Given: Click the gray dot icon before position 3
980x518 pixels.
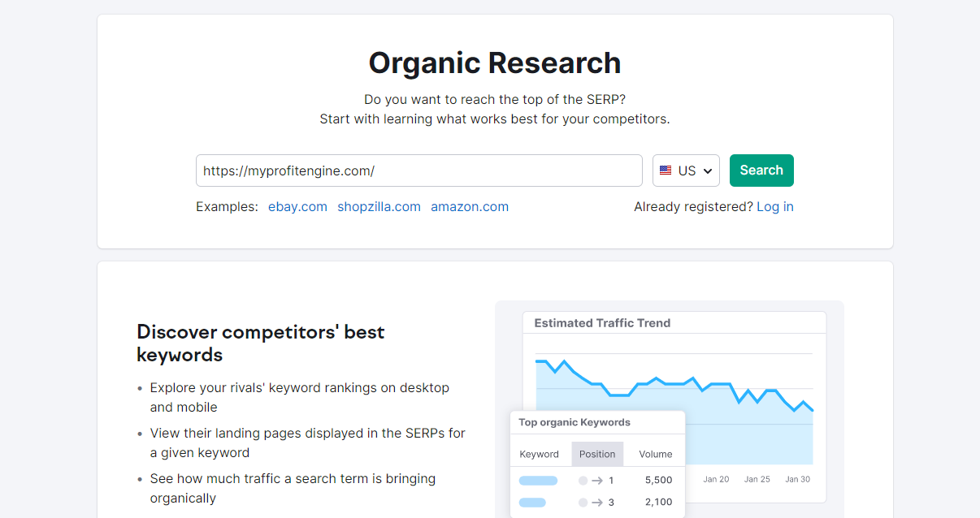Looking at the screenshot, I should pyautogui.click(x=583, y=502).
